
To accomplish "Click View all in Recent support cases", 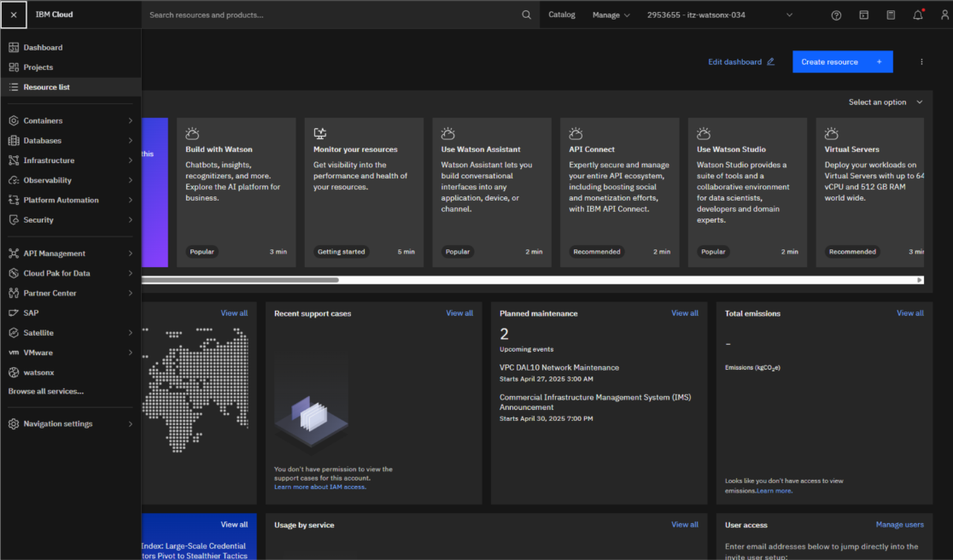I will [459, 313].
